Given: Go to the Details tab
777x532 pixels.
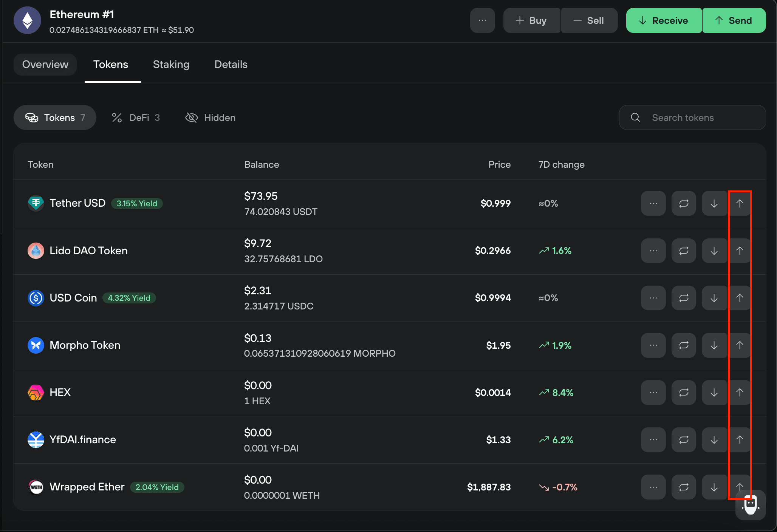Looking at the screenshot, I should 231,64.
